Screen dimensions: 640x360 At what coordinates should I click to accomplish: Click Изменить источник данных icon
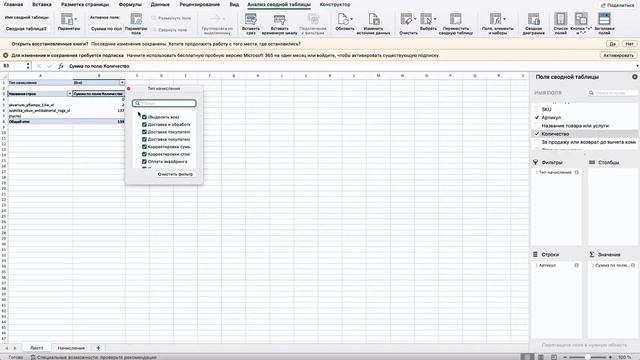coord(373,19)
